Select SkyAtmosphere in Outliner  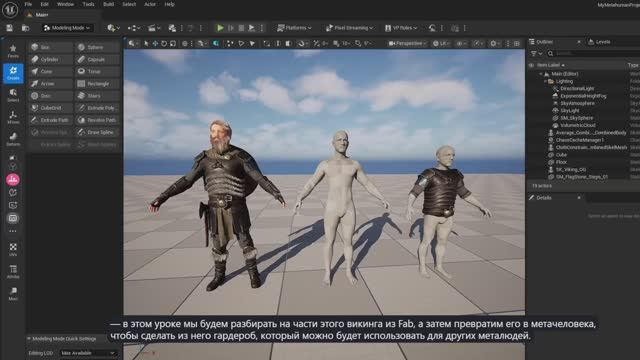(x=577, y=103)
